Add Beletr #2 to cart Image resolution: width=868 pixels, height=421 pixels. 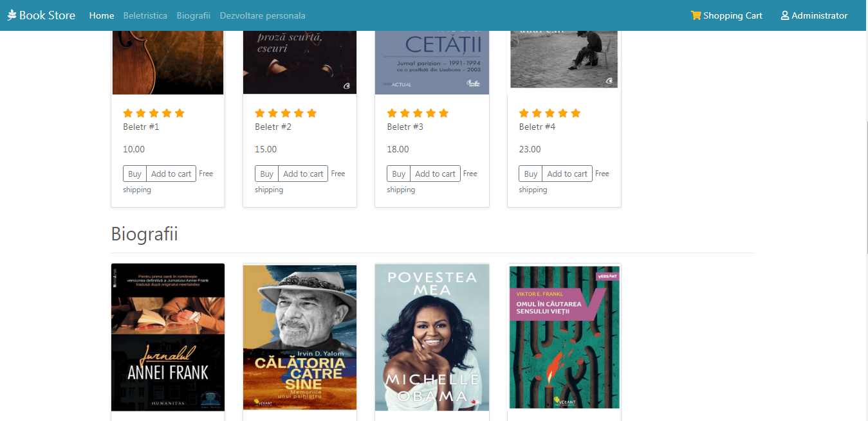(303, 174)
